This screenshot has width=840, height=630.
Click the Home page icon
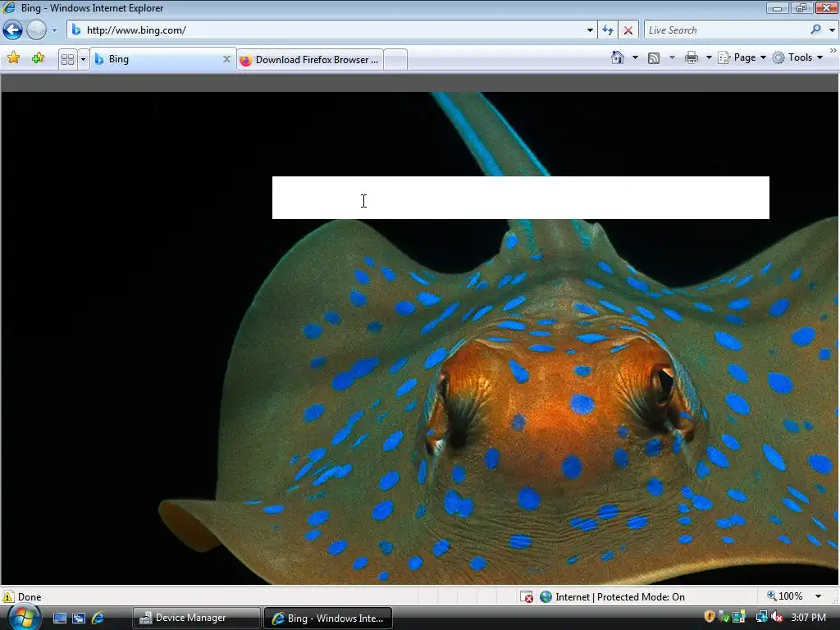618,57
